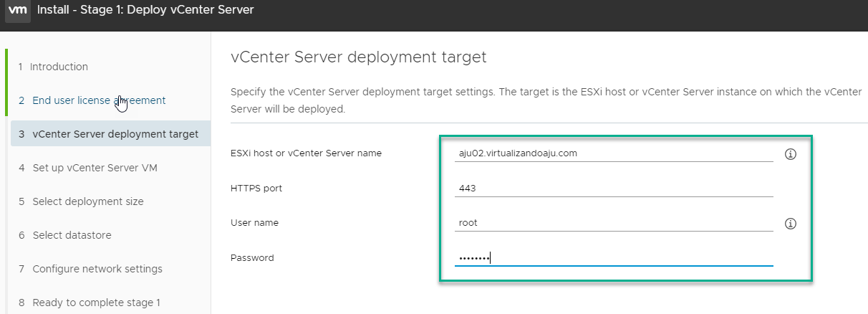Click the ESXi host name input field
The image size is (868, 314).
click(x=614, y=153)
